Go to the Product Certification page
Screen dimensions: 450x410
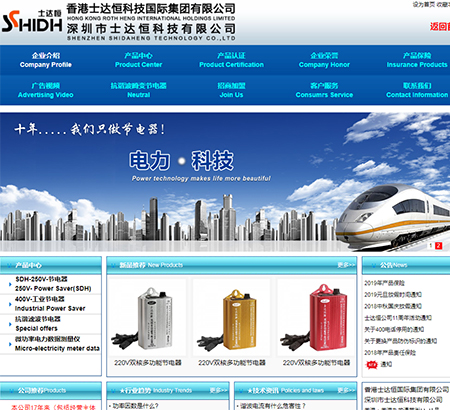point(231,60)
